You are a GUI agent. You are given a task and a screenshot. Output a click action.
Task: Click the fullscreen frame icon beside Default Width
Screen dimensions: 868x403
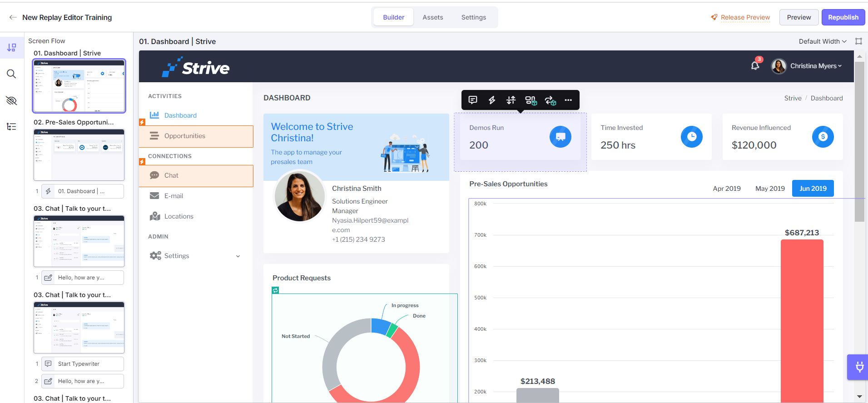(858, 41)
